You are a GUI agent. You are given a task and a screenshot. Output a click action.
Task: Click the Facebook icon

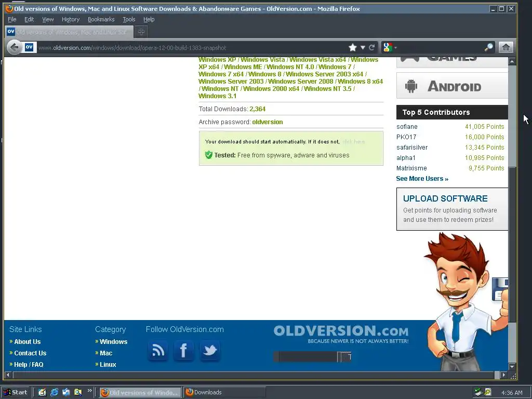click(183, 351)
